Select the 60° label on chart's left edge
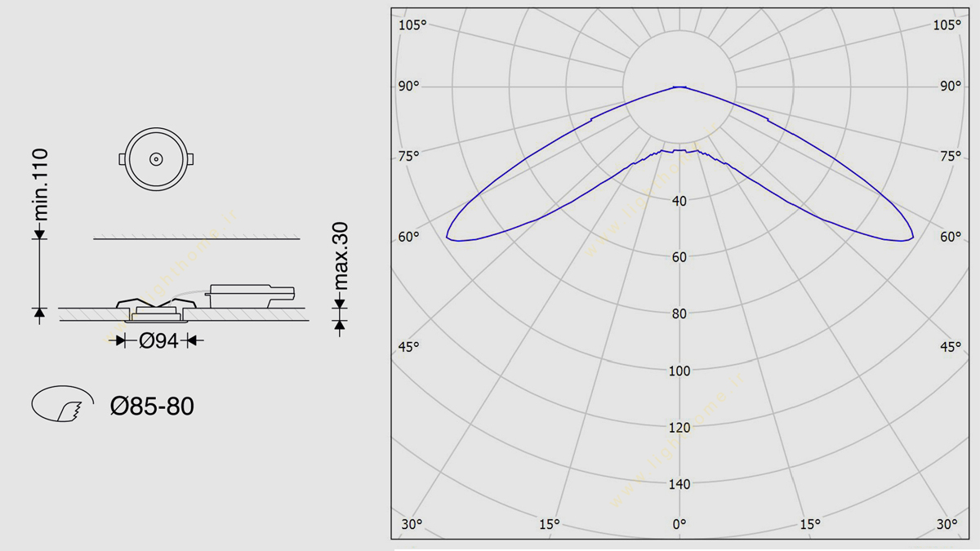 (409, 237)
